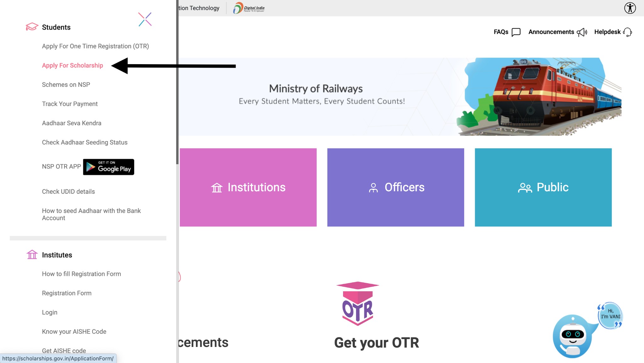Open FAQs chat bubble icon
644x363 pixels.
pyautogui.click(x=516, y=32)
